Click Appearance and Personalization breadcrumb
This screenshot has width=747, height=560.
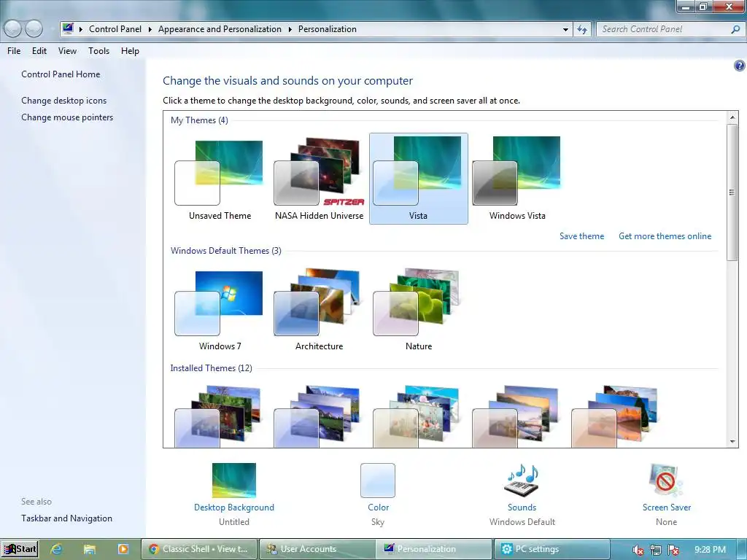(x=220, y=29)
